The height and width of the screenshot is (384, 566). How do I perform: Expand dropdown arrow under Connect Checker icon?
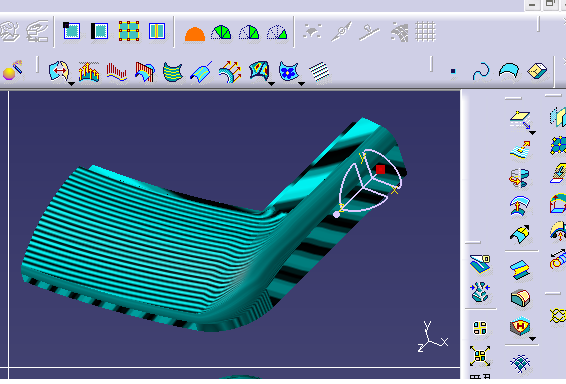point(71,84)
